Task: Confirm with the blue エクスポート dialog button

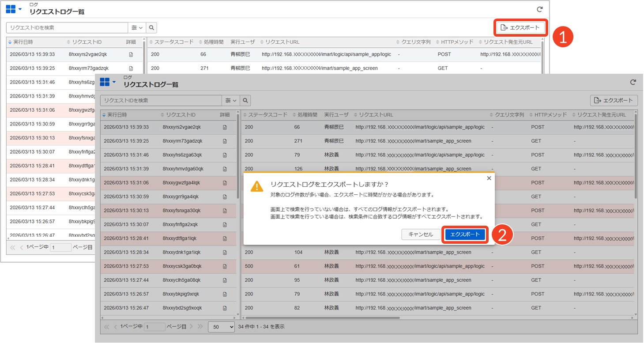Action: click(x=465, y=234)
